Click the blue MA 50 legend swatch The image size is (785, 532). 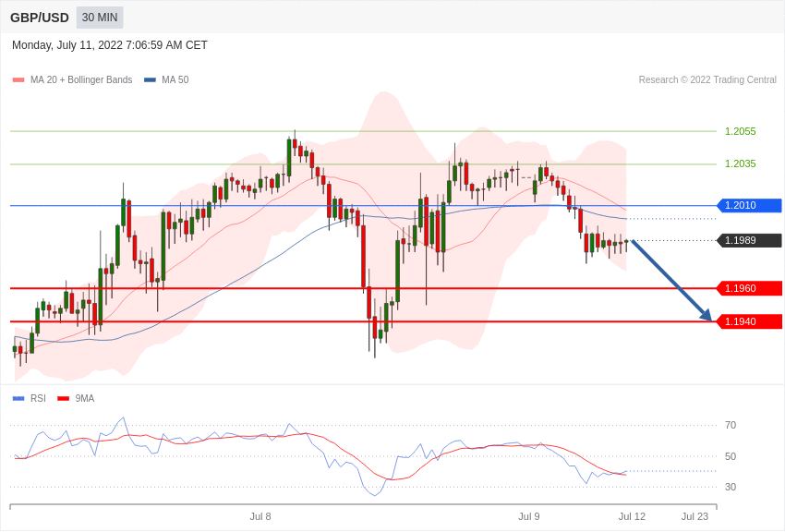[150, 80]
